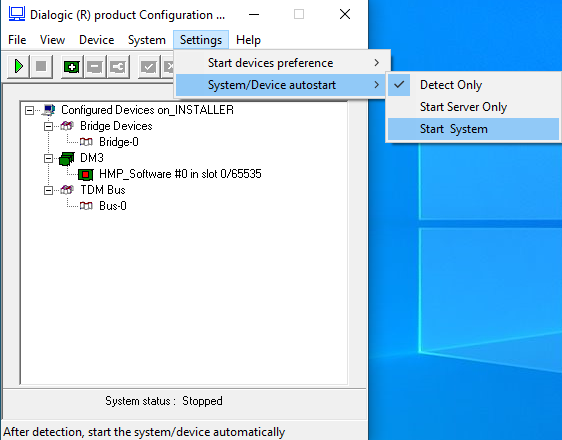Select the Bus-0 tree item
Screen dimensions: 562x440
pos(113,206)
